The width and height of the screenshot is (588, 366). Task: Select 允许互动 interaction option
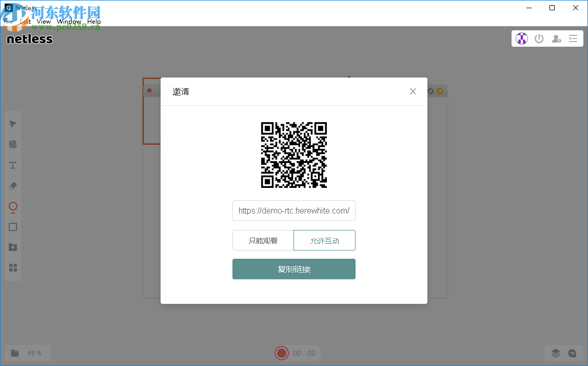tap(324, 240)
